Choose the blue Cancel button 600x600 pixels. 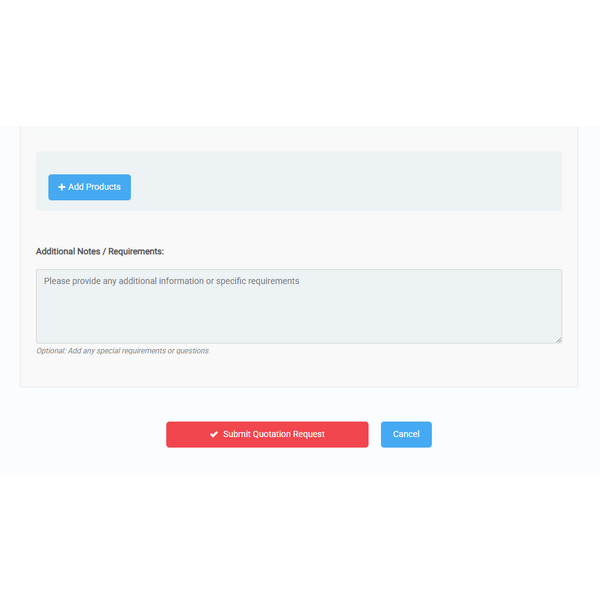click(x=406, y=434)
